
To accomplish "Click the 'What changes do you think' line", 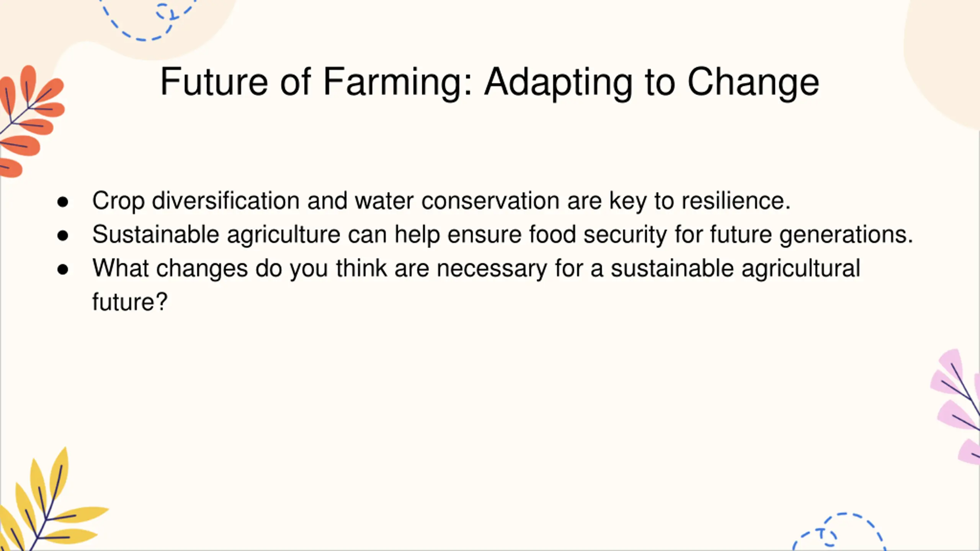I will click(x=476, y=268).
